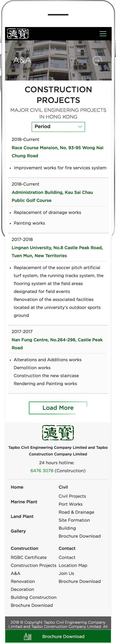Click the A&A banner image
116x644 pixels.
pyautogui.click(x=58, y=60)
